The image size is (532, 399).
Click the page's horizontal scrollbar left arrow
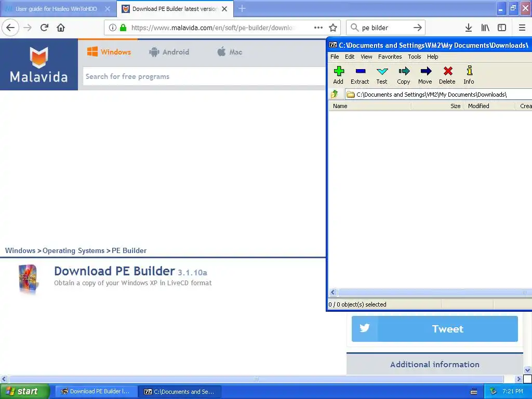point(4,379)
